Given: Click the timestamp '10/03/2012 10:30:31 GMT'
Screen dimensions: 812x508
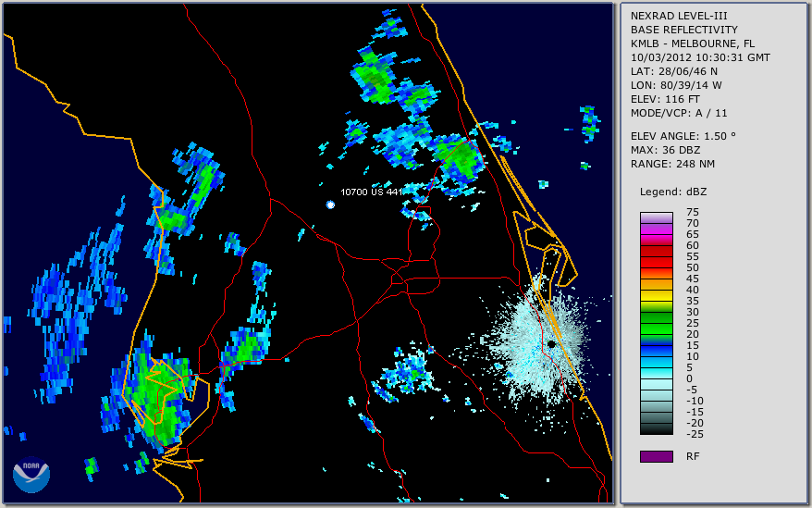Looking at the screenshot, I should point(700,57).
